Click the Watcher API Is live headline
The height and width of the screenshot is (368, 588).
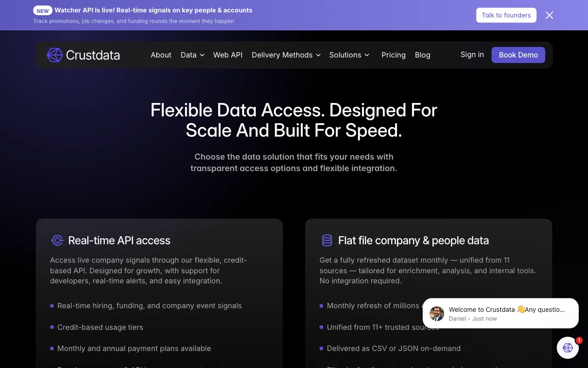[153, 10]
